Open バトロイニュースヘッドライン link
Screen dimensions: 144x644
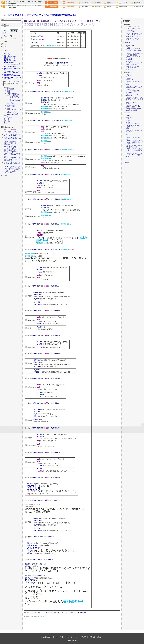pyautogui.click(x=15, y=98)
